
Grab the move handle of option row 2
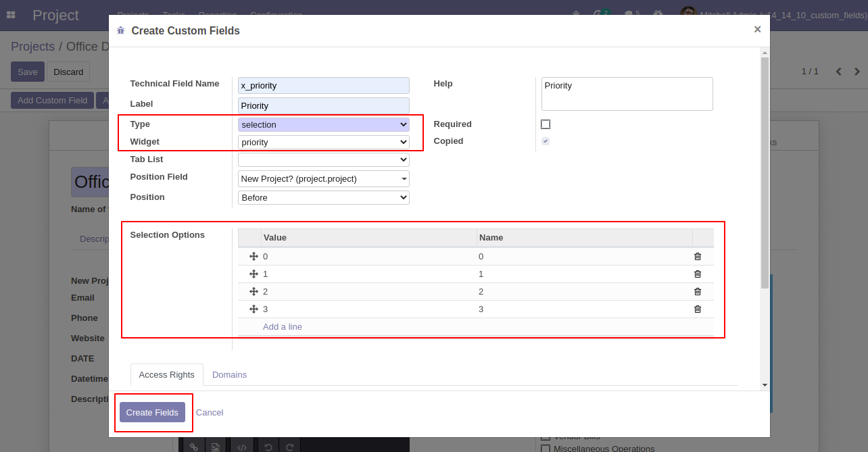[254, 291]
